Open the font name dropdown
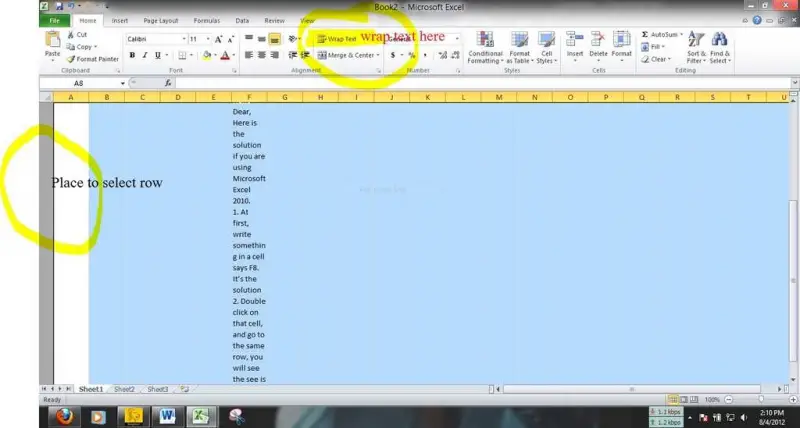The image size is (800, 428). pyautogui.click(x=184, y=39)
